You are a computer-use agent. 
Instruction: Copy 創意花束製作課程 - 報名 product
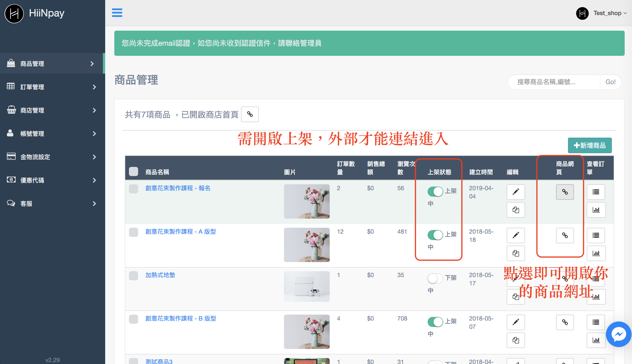click(x=515, y=210)
